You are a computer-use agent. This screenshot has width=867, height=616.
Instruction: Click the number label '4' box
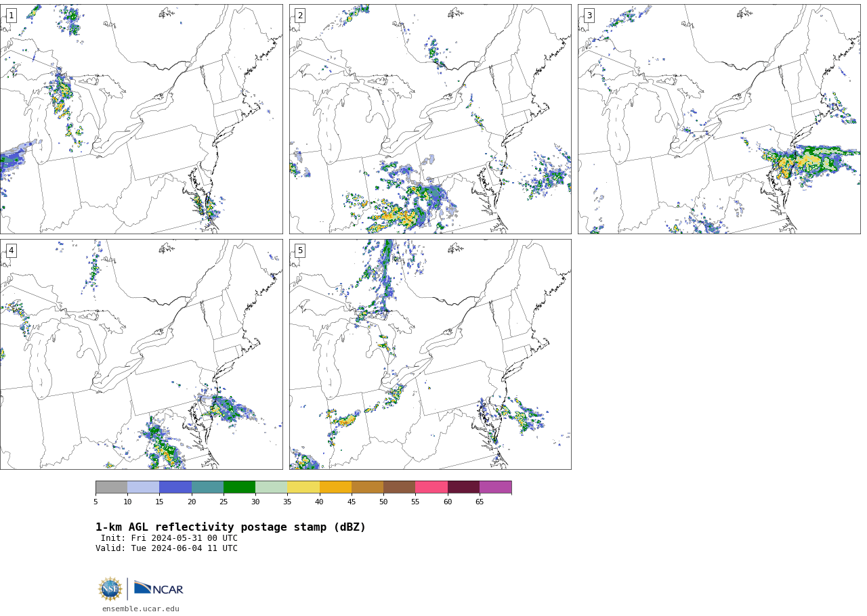tap(11, 250)
